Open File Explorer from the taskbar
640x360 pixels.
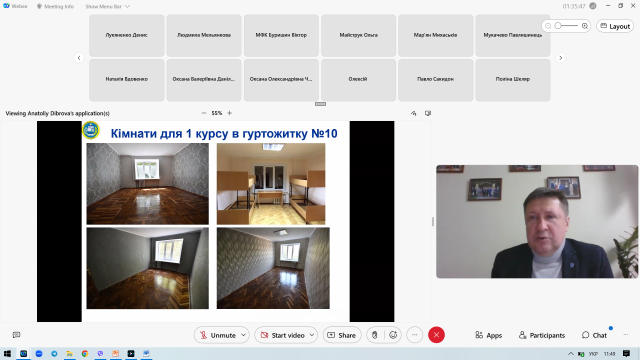coord(69,353)
